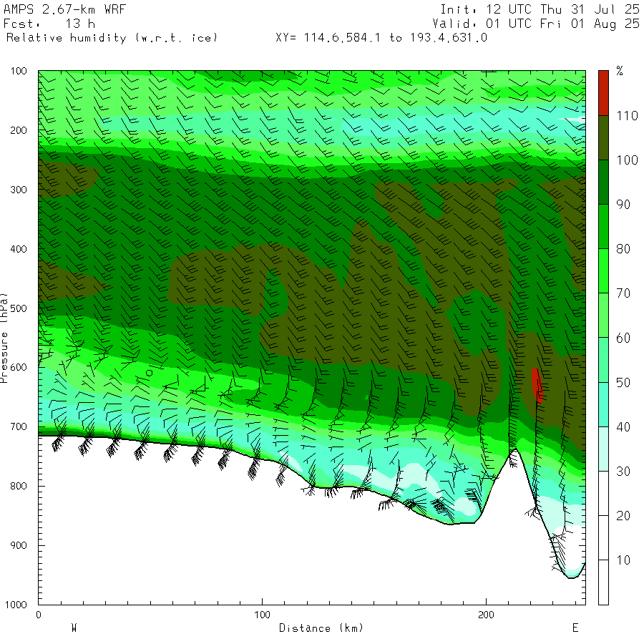Click the 700 hPa pressure axis label
644x644 pixels.
pyautogui.click(x=19, y=426)
